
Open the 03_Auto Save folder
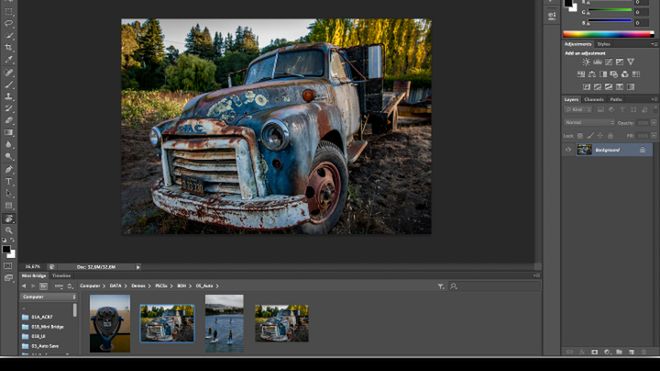click(45, 346)
